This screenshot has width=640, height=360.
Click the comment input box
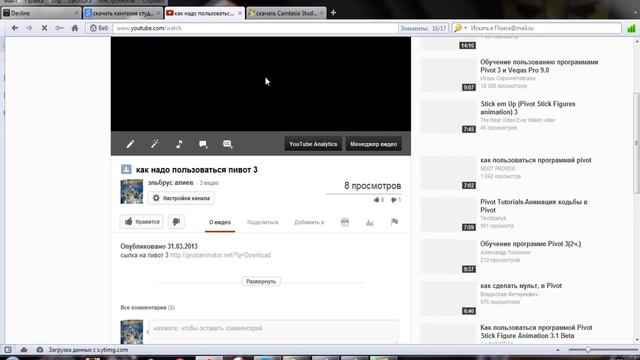273,331
